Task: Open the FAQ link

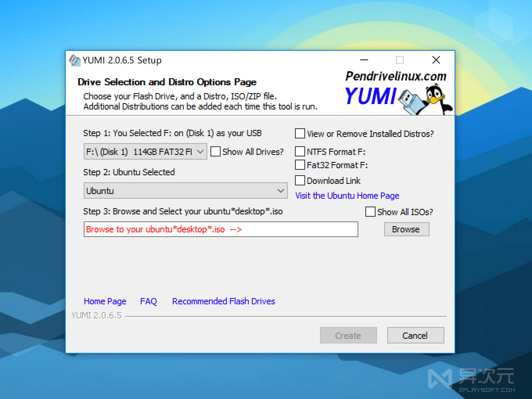Action: tap(148, 301)
